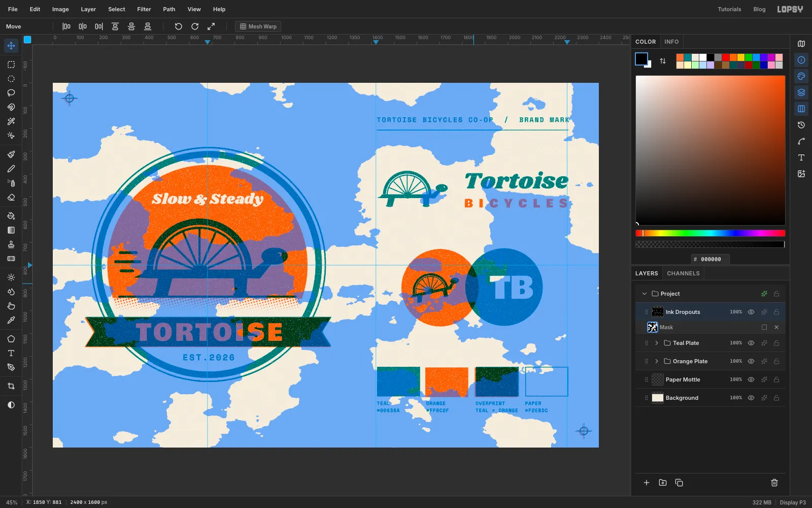The width and height of the screenshot is (812, 508).
Task: Activate the Paint Bucket tool
Action: (x=11, y=216)
